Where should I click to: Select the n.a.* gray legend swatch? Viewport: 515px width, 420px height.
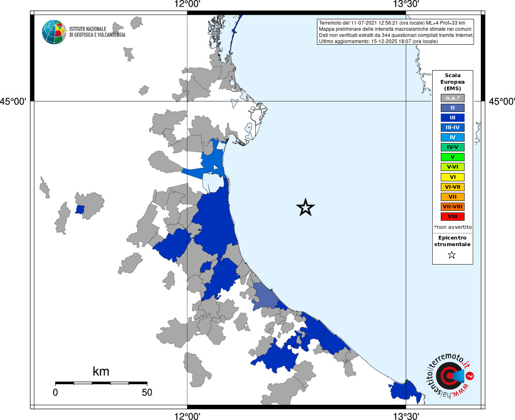(453, 98)
